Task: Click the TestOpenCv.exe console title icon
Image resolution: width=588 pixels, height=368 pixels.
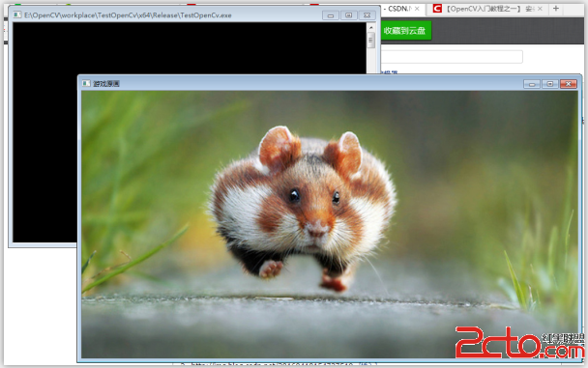Action: click(17, 15)
